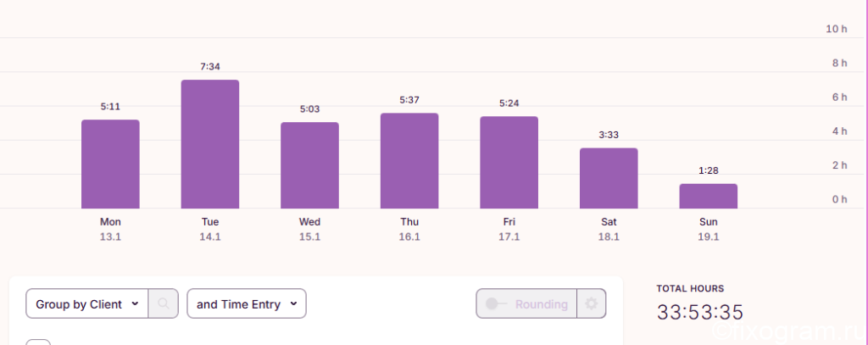Tick the checkbox below Group by Client
The width and height of the screenshot is (868, 345).
(x=38, y=342)
